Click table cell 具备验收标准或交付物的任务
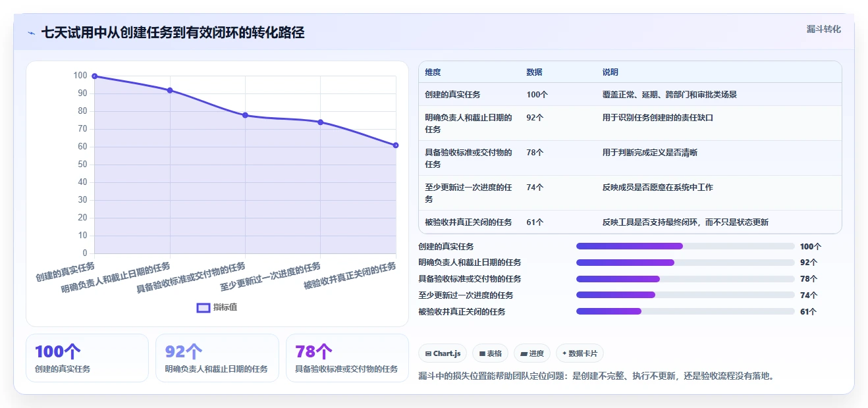The image size is (868, 408). point(469,158)
